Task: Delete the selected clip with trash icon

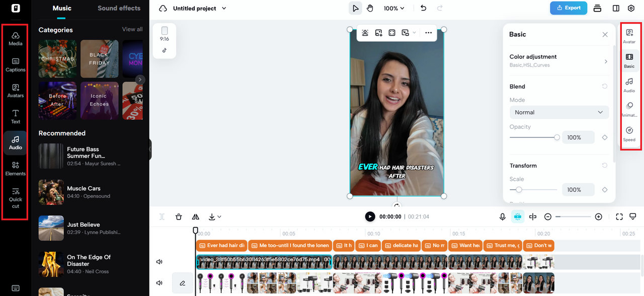Action: [x=179, y=216]
